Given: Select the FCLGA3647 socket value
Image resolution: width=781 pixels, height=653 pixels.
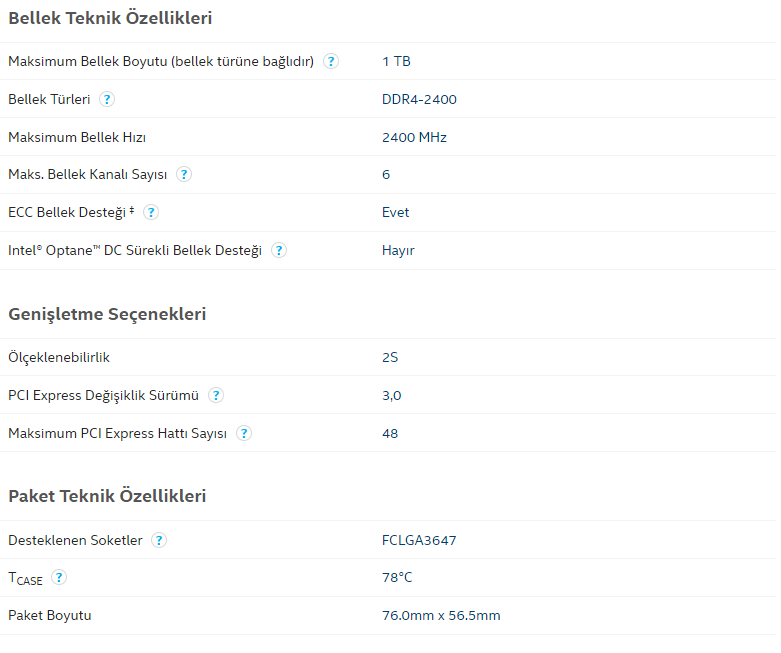Looking at the screenshot, I should tap(419, 540).
